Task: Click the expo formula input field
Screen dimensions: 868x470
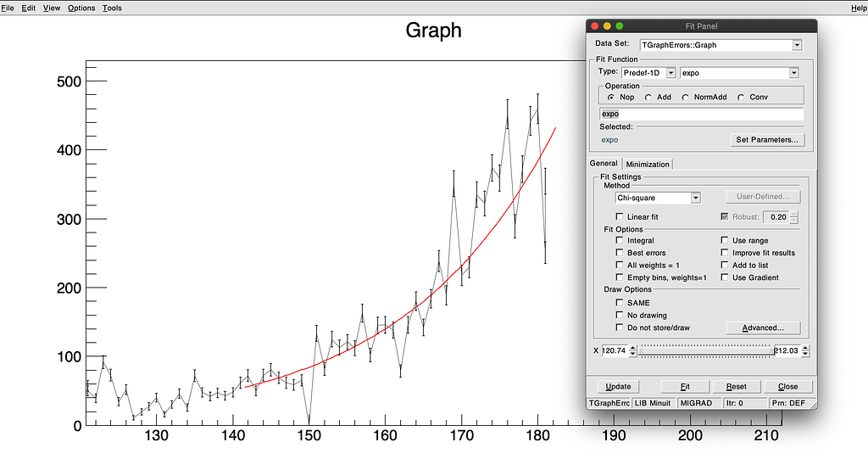Action: point(701,114)
